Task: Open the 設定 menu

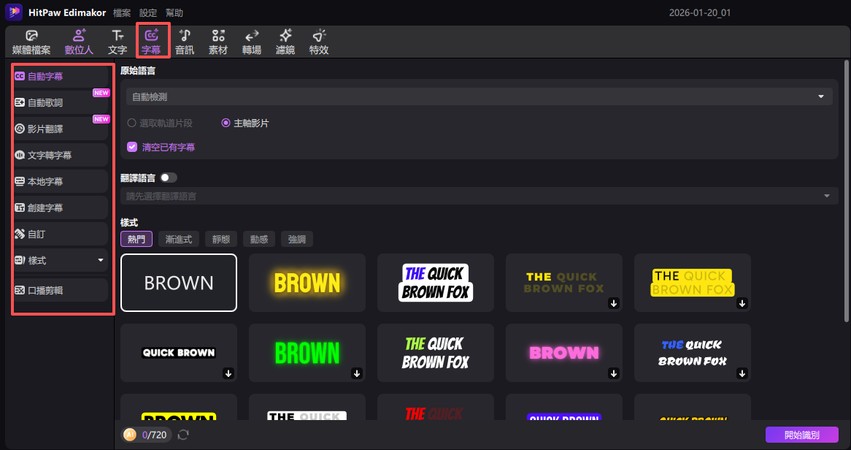Action: [x=148, y=12]
